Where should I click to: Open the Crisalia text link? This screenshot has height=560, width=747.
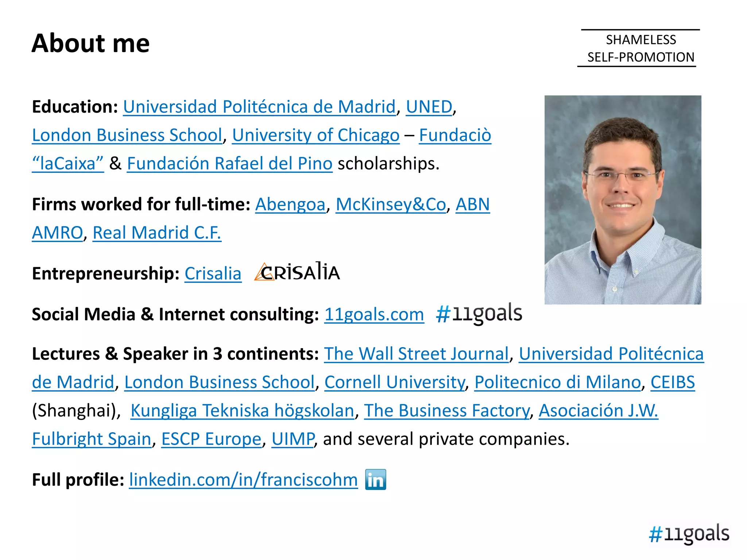point(213,273)
